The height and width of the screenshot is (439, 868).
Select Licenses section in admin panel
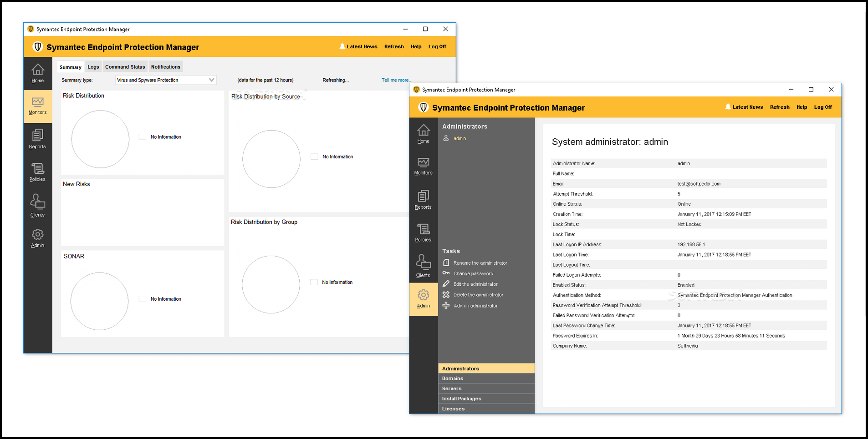pyautogui.click(x=486, y=409)
